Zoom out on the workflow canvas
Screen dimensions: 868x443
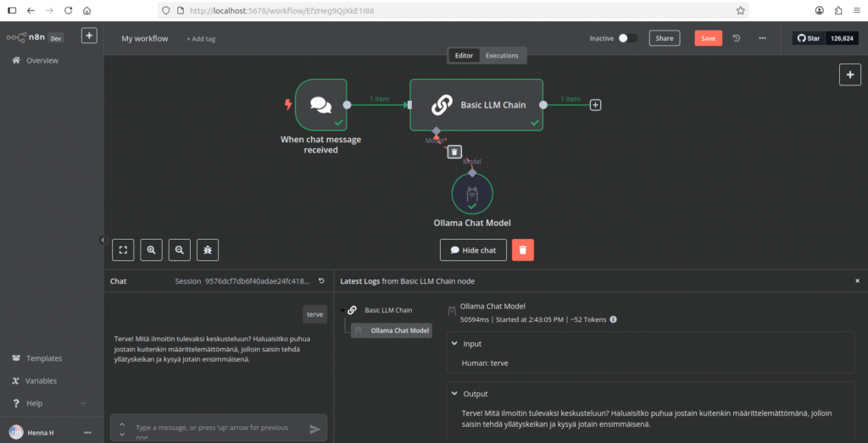point(180,250)
